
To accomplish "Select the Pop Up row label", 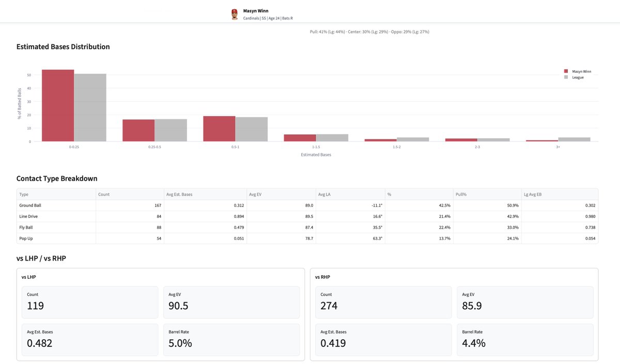I will 26,238.
